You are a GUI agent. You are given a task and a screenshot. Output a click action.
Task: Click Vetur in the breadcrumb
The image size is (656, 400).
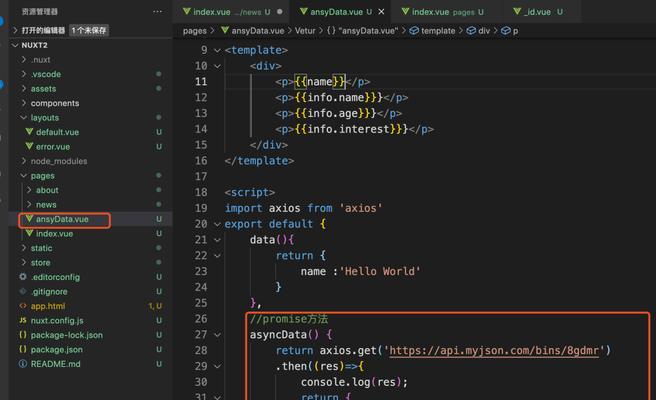pos(305,31)
